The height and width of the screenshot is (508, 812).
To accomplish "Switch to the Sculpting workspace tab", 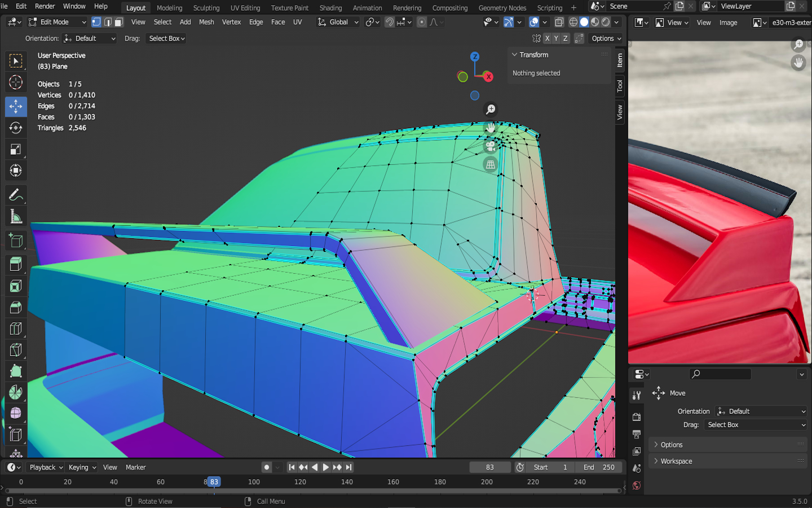I will coord(206,8).
